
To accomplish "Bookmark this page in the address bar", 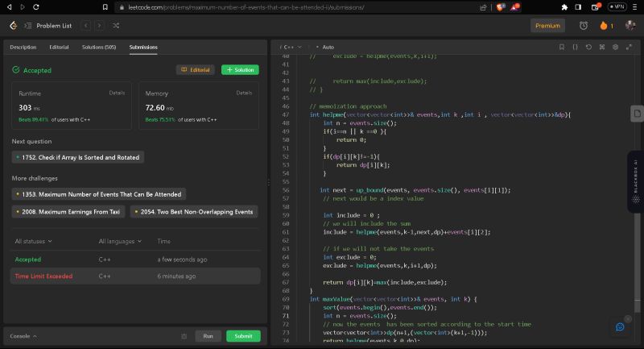I will click(x=105, y=7).
